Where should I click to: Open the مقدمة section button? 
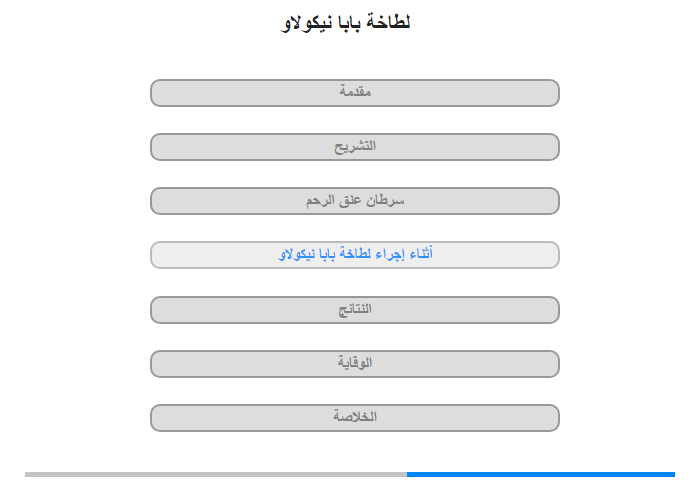pyautogui.click(x=354, y=93)
